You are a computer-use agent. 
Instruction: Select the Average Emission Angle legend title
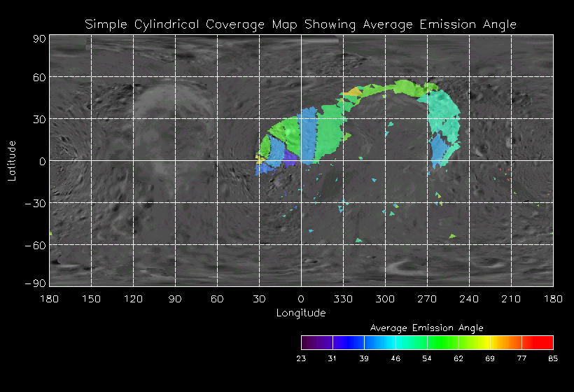426,328
